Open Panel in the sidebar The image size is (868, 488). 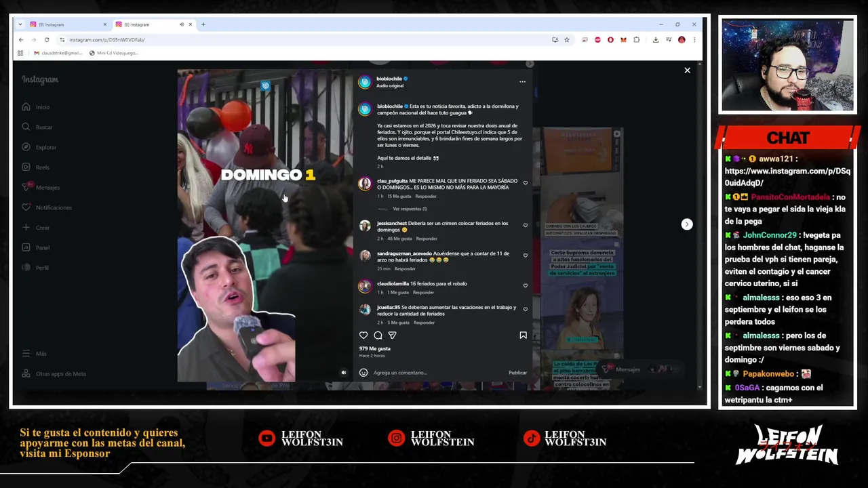(x=35, y=247)
